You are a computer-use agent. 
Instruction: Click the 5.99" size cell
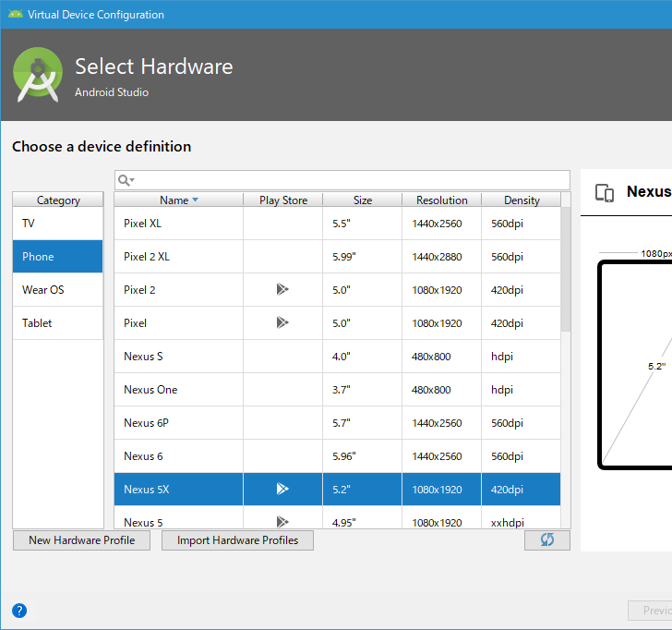362,257
